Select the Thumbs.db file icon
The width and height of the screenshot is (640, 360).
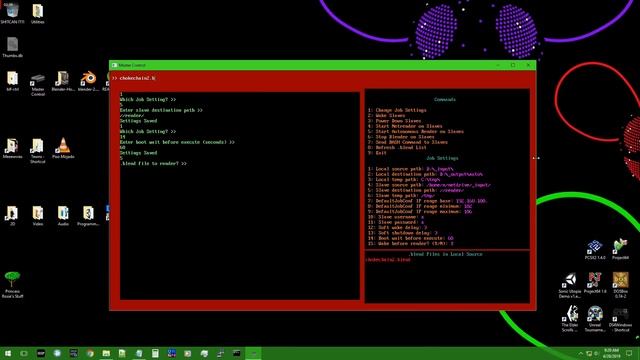click(x=12, y=47)
